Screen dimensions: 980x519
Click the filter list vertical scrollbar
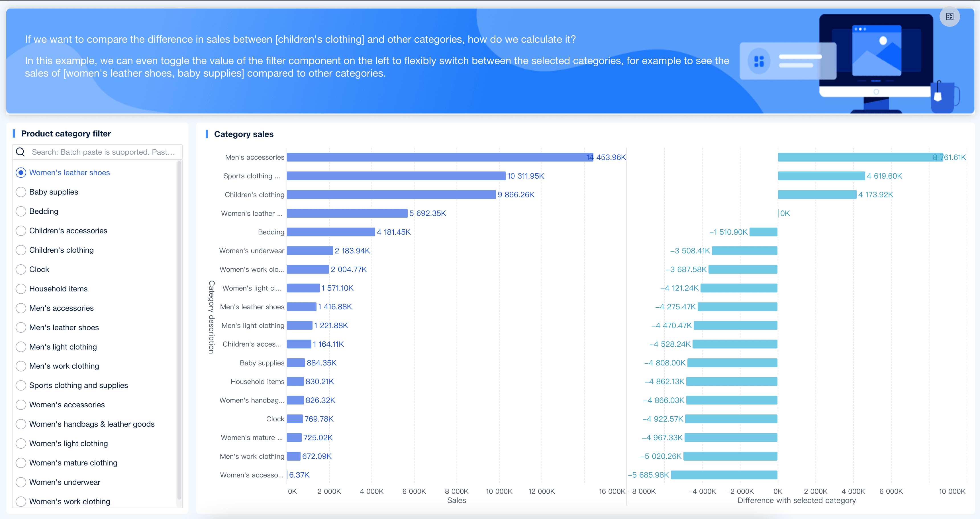[x=179, y=330]
